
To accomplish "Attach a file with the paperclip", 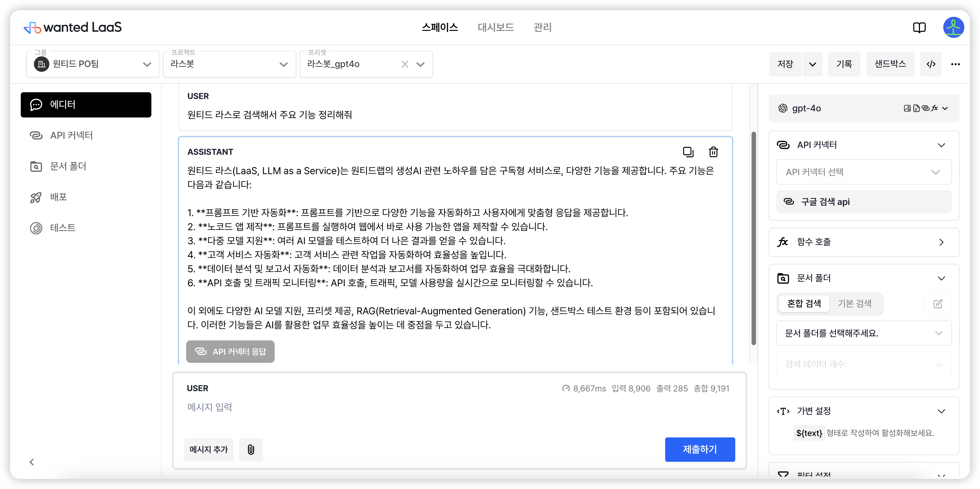I will coord(251,449).
